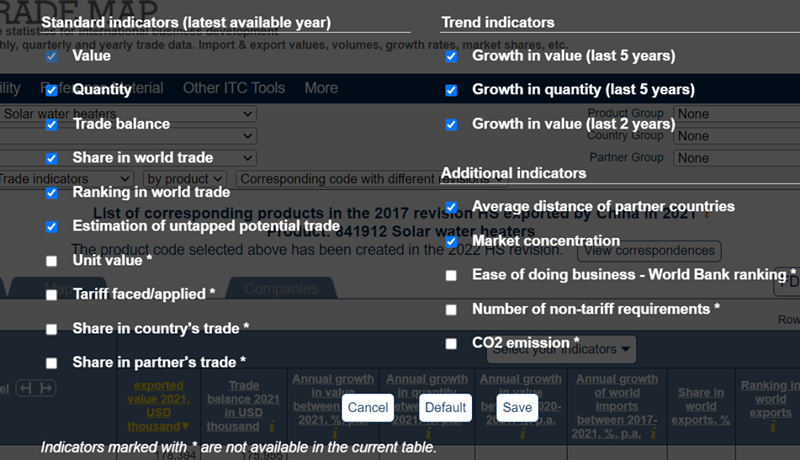
Task: Uncheck the Value indicator checkbox
Action: point(51,57)
